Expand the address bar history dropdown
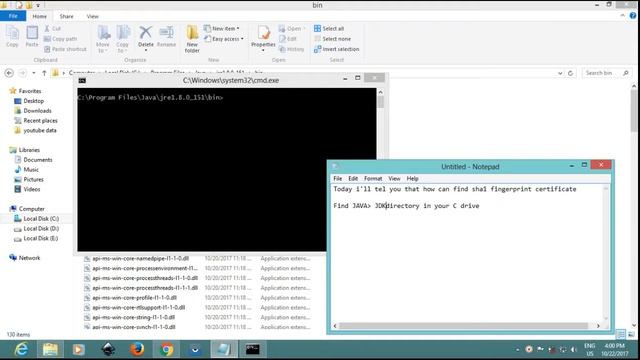This screenshot has height=360, width=640. click(560, 73)
